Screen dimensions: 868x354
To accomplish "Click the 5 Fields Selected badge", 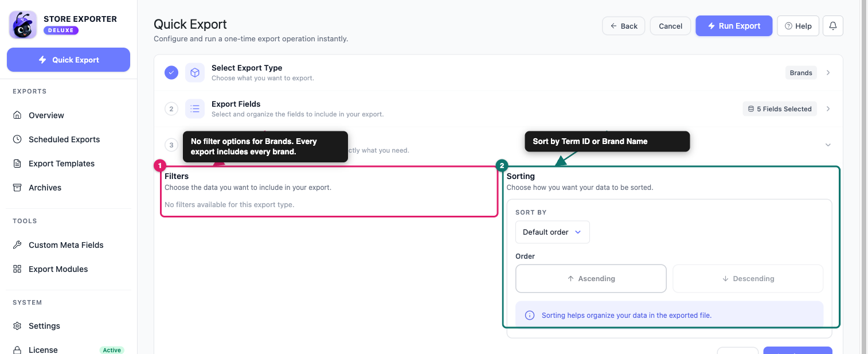I will point(780,108).
